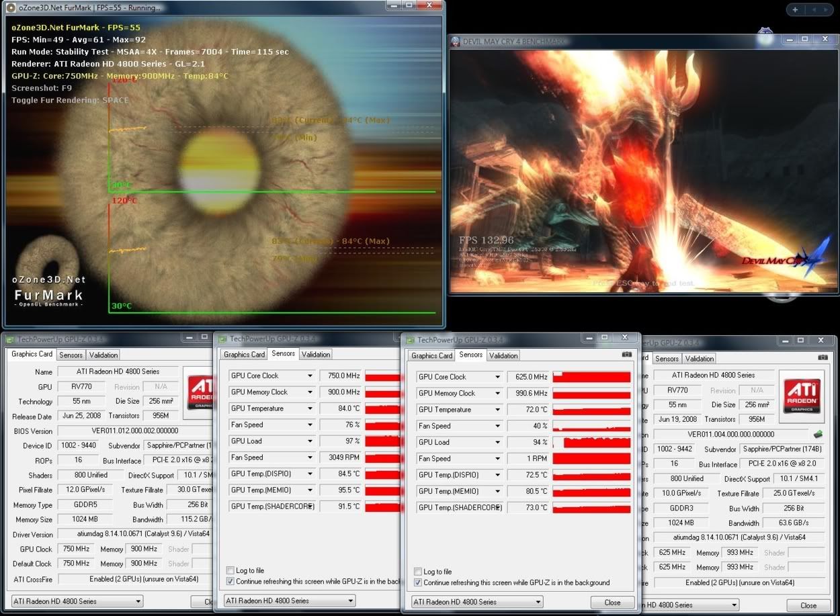Click FurMark overlay line 'FPS: Min=49 - Avg=61 - Max=92'
This screenshot has width=840, height=616.
[79, 40]
